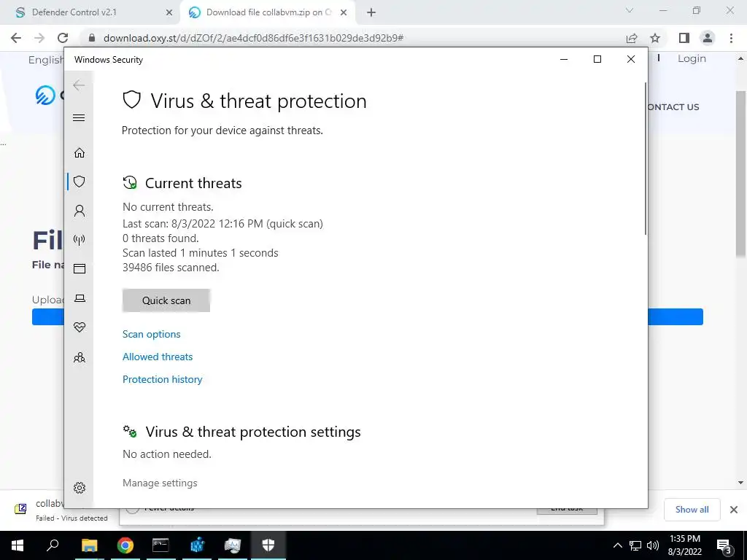
Task: Click Show all downloads button
Action: 692,510
